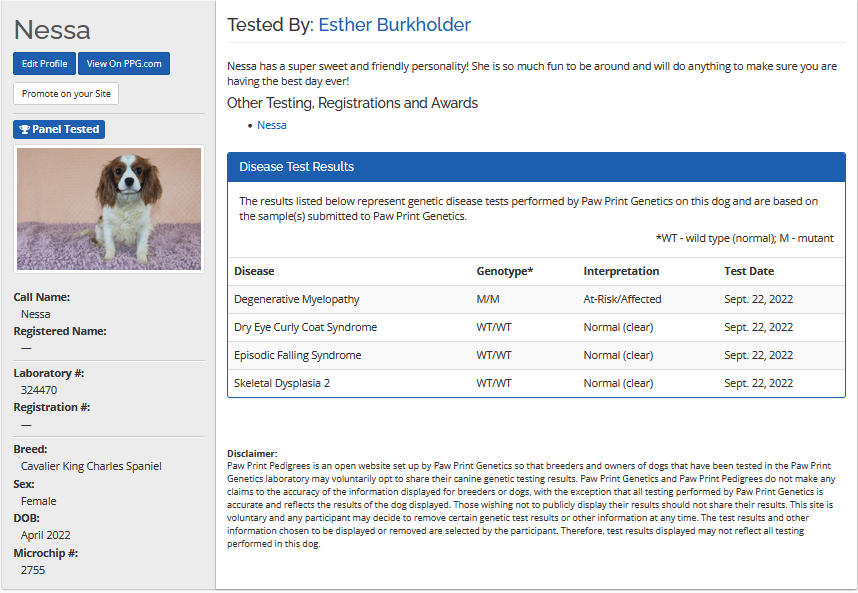Image resolution: width=858 pixels, height=593 pixels.
Task: Click the trophy icon on Panel Tested badge
Action: pos(25,130)
